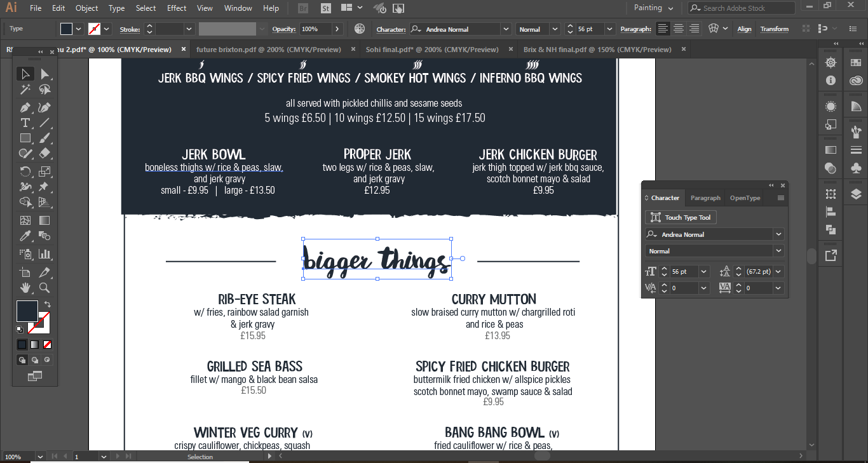Open the Symbols panel club icon
Viewport: 868px width, 463px height.
click(856, 168)
